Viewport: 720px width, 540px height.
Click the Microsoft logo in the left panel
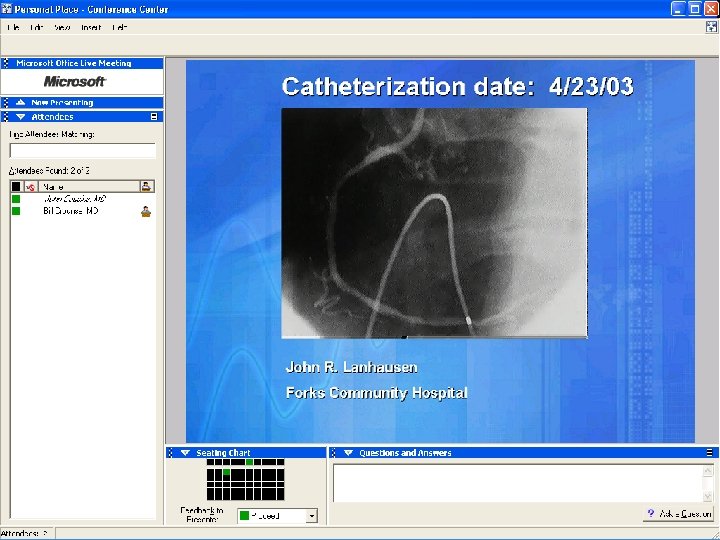click(x=75, y=81)
